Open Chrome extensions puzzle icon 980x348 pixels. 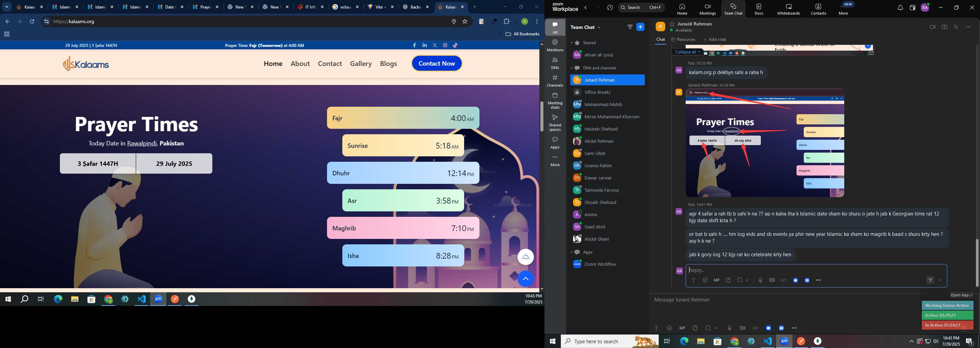[506, 22]
